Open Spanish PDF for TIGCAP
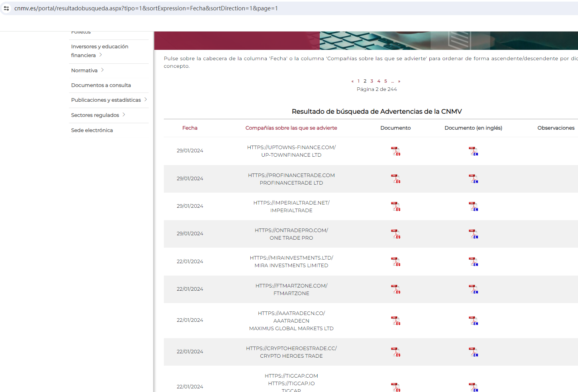 pos(395,387)
